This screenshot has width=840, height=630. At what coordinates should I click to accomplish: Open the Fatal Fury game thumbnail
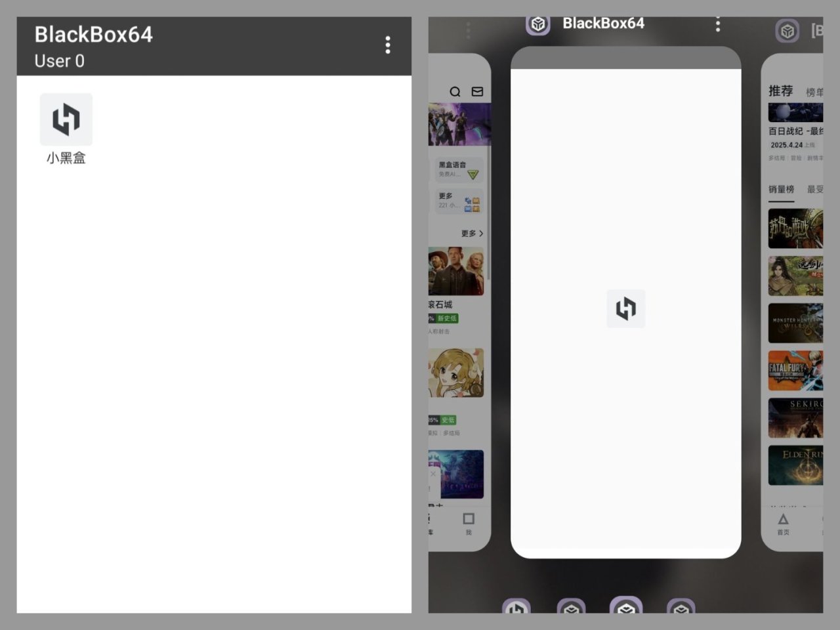coord(795,370)
